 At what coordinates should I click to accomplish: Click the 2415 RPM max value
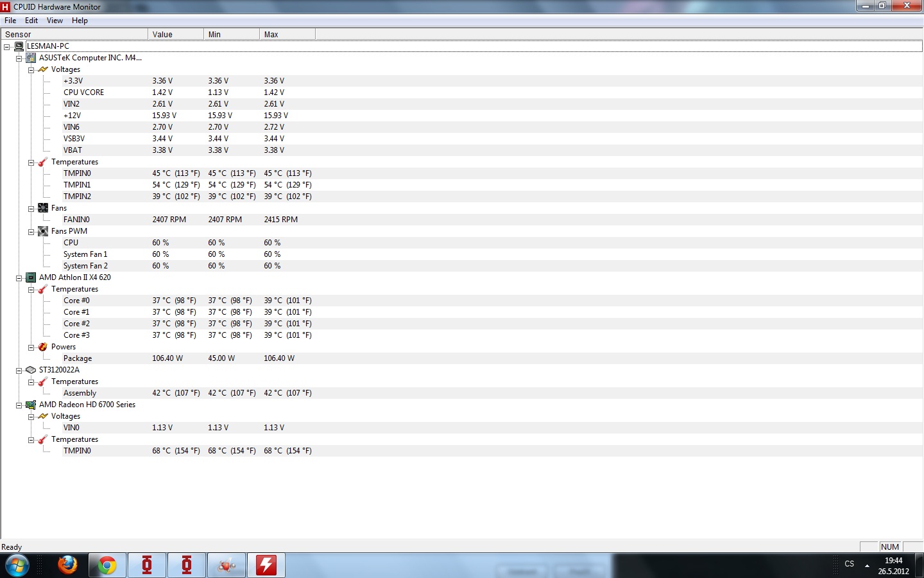coord(280,220)
